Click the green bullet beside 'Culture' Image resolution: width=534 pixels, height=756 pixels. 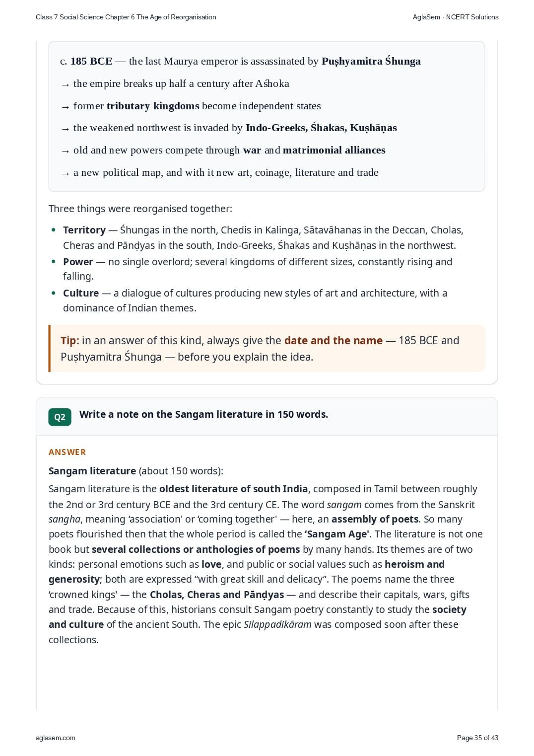click(x=54, y=293)
